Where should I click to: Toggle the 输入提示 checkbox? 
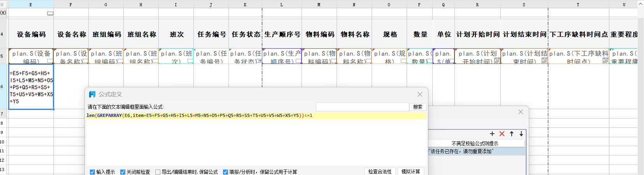[x=92, y=172]
